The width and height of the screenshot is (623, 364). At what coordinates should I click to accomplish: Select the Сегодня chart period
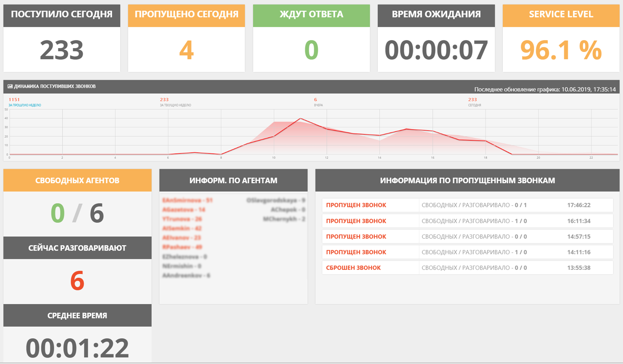click(x=474, y=105)
